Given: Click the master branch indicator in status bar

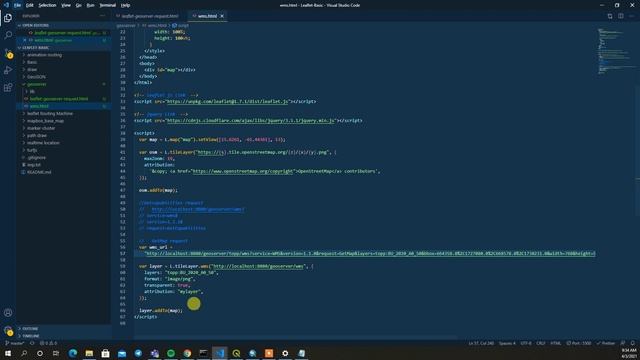Looking at the screenshot, I should [15, 343].
